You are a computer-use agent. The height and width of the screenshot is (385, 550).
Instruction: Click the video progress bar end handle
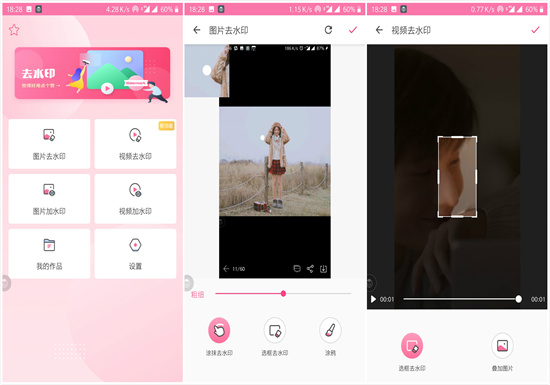pos(518,299)
